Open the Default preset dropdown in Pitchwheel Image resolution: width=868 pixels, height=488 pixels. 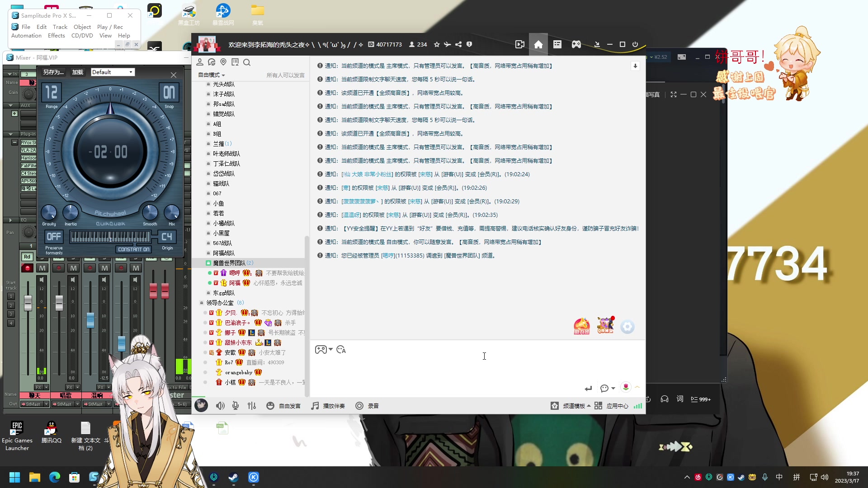tap(113, 72)
